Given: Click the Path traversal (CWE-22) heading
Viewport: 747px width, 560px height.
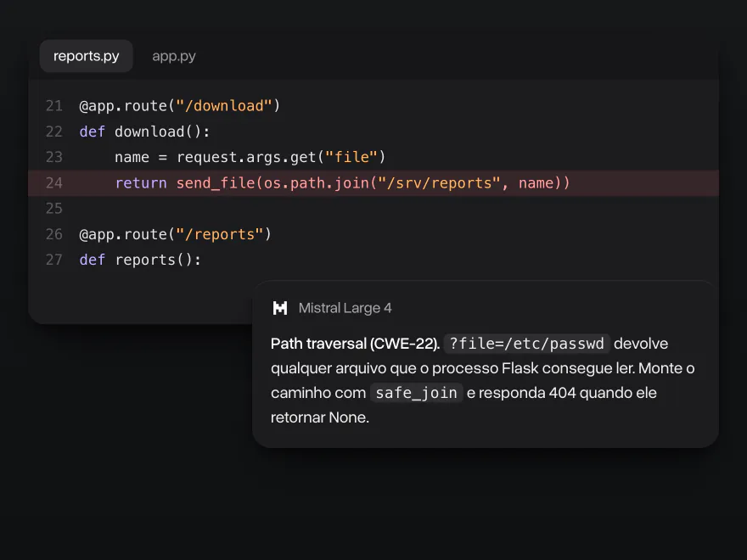Looking at the screenshot, I should coord(355,344).
